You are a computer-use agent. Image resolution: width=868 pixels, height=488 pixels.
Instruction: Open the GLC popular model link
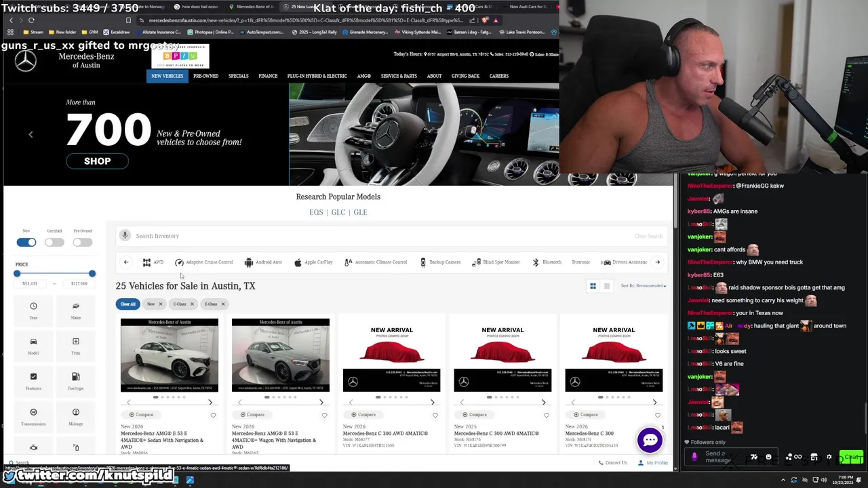pos(338,212)
